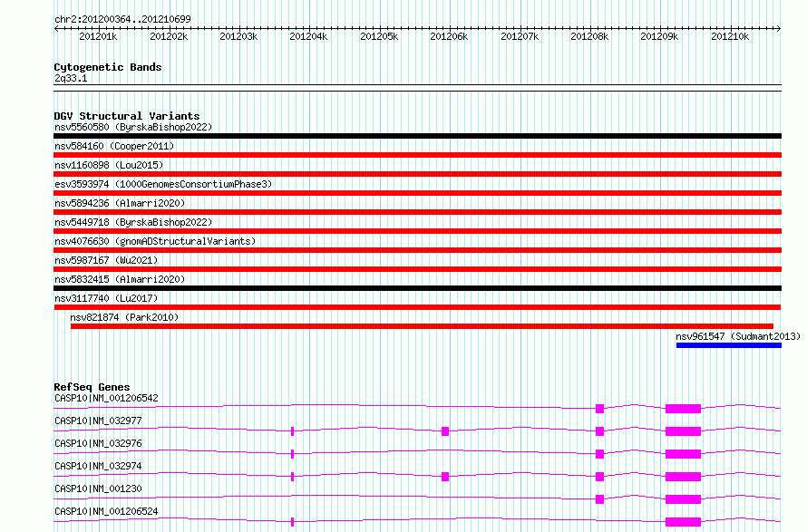807x532 pixels.
Task: Click the 201210k ruler label
Action: (x=730, y=36)
